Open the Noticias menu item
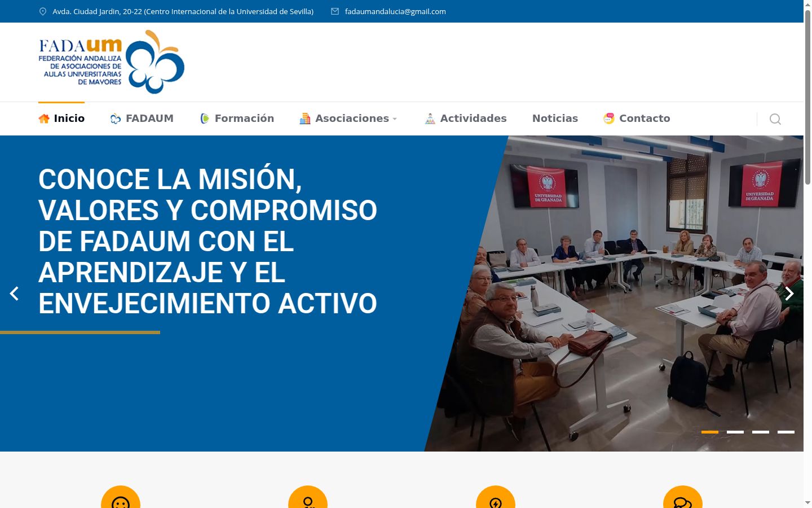Screen dimensions: 812x508 point(555,119)
